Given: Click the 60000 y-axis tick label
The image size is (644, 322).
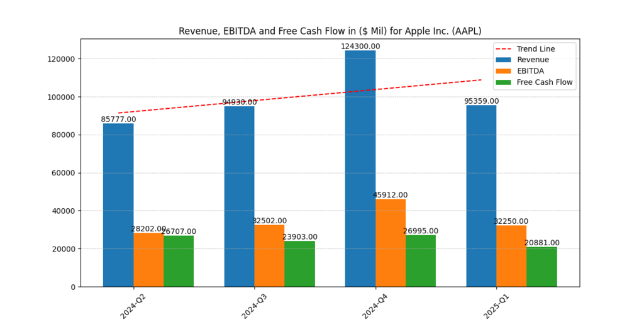Looking at the screenshot, I should [60, 173].
